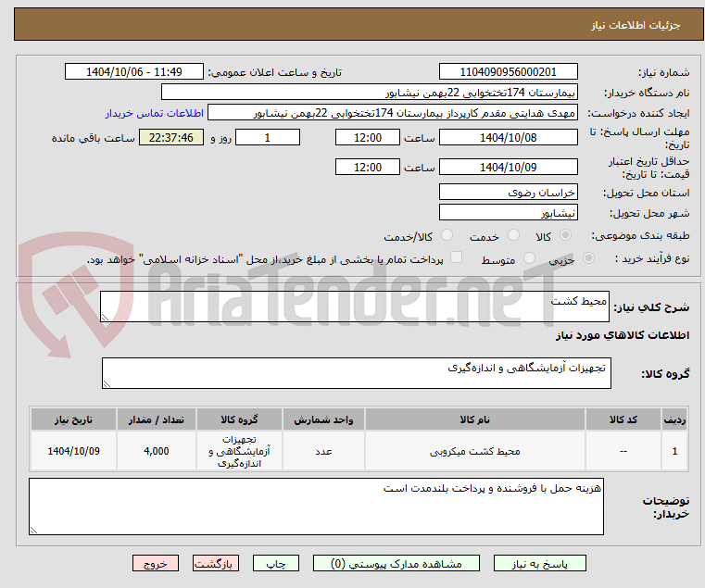Click the تعداد / مقدار column header
The width and height of the screenshot is (705, 588).
(x=156, y=419)
